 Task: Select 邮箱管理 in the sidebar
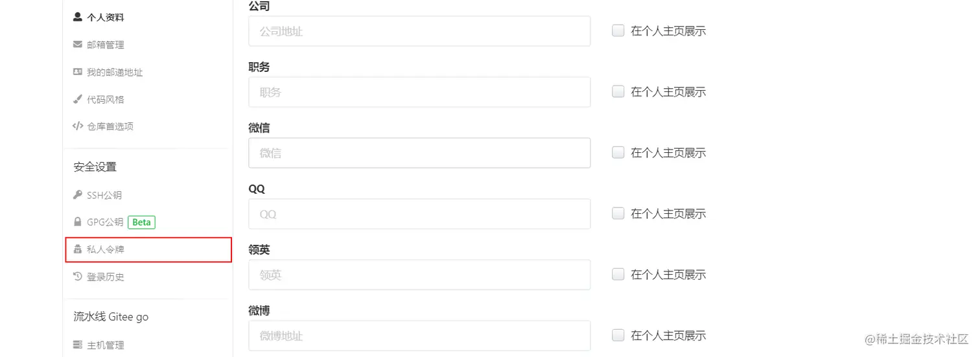(x=106, y=45)
